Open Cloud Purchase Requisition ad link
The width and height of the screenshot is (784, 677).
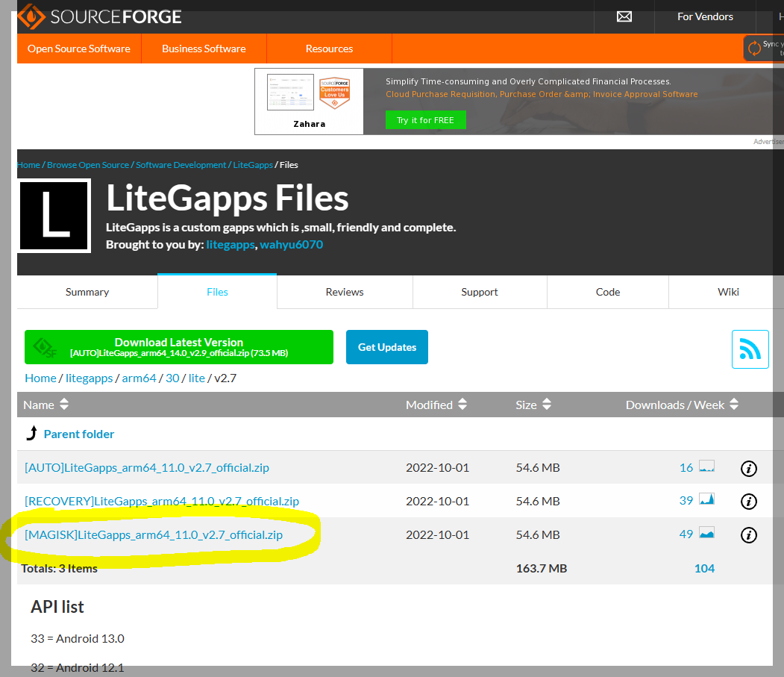542,94
